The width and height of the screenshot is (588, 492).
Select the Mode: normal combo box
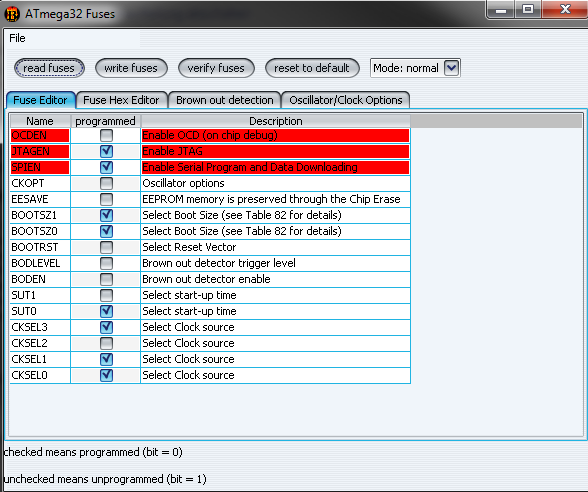pos(415,68)
